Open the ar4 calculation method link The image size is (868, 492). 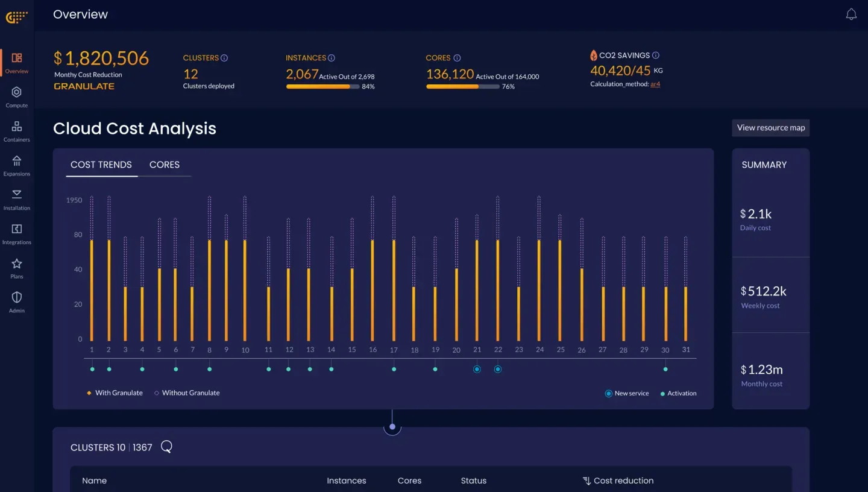[x=655, y=84]
